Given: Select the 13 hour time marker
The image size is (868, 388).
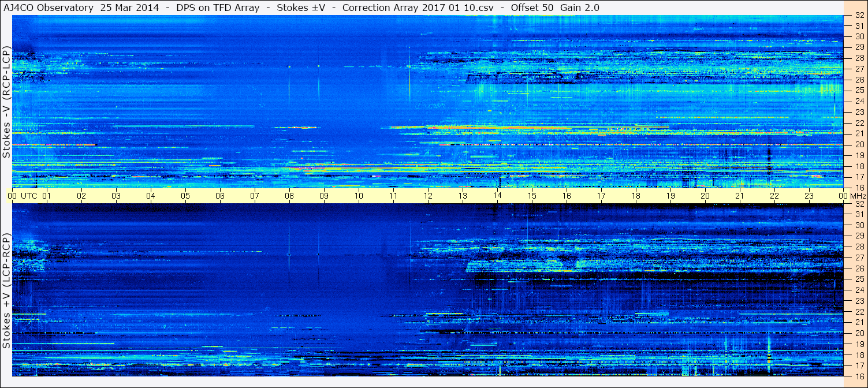Looking at the screenshot, I should [x=463, y=196].
